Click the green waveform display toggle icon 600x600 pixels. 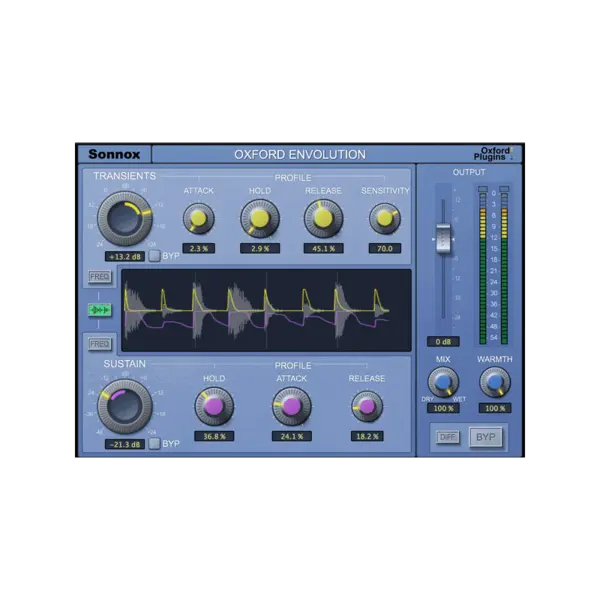(99, 310)
